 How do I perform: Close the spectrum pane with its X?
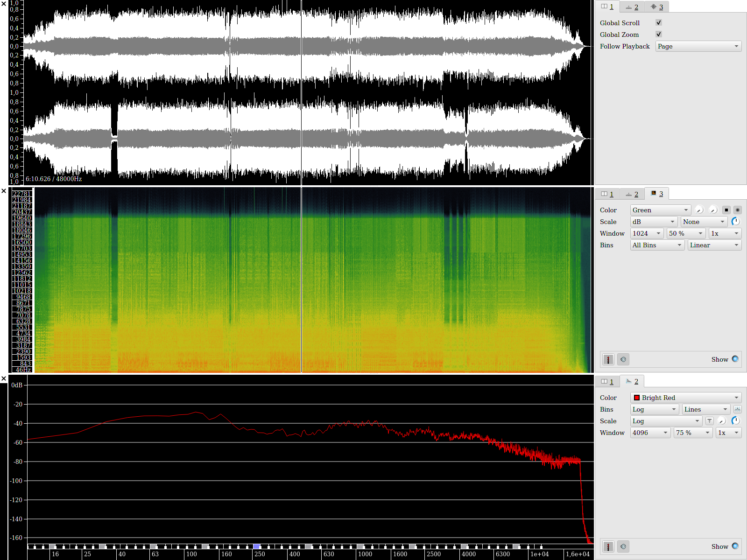[4, 378]
